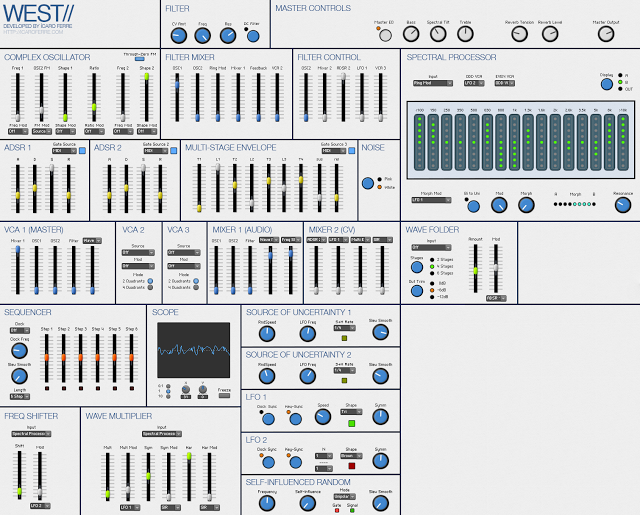
Task: Open the icaroferre.com website link
Action: (33, 32)
